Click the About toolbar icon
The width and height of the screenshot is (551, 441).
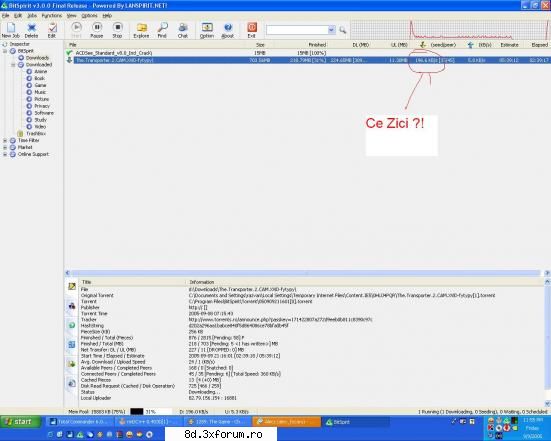pyautogui.click(x=228, y=30)
